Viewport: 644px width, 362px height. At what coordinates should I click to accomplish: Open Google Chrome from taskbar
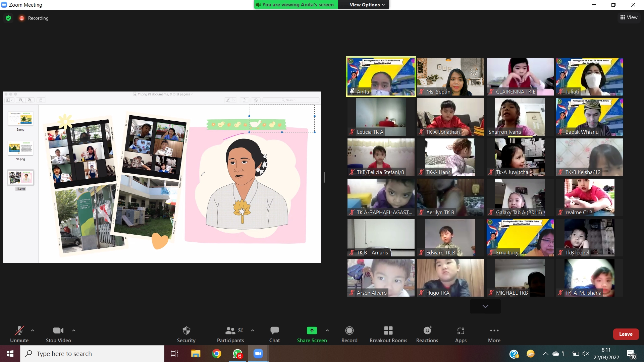click(217, 354)
